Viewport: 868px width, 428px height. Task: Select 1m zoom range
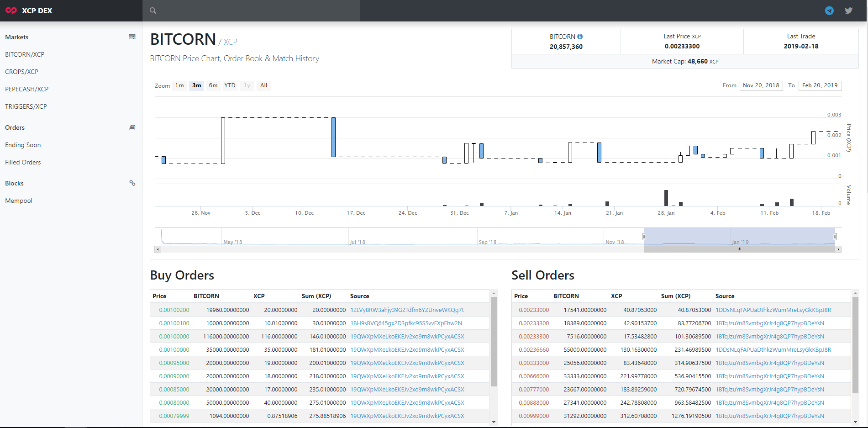pyautogui.click(x=179, y=85)
